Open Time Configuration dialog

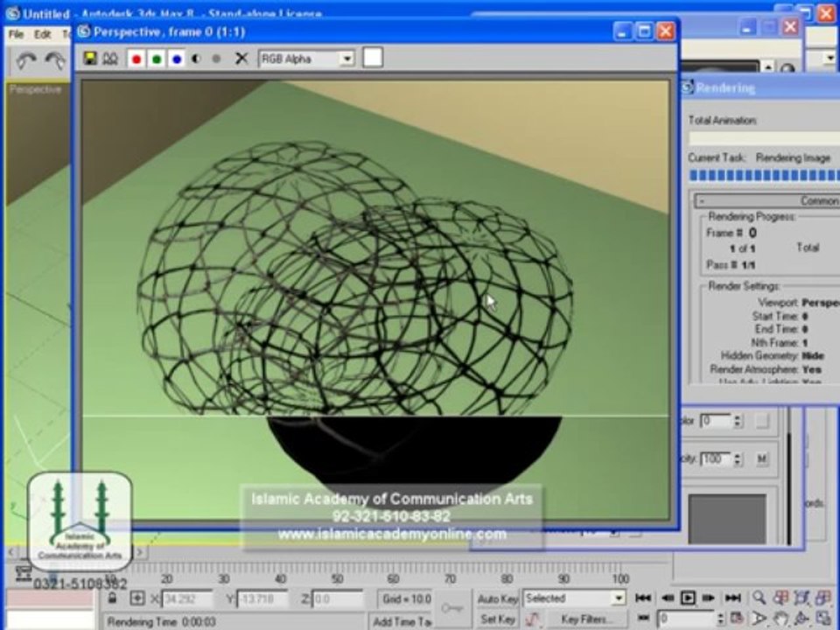tap(737, 619)
